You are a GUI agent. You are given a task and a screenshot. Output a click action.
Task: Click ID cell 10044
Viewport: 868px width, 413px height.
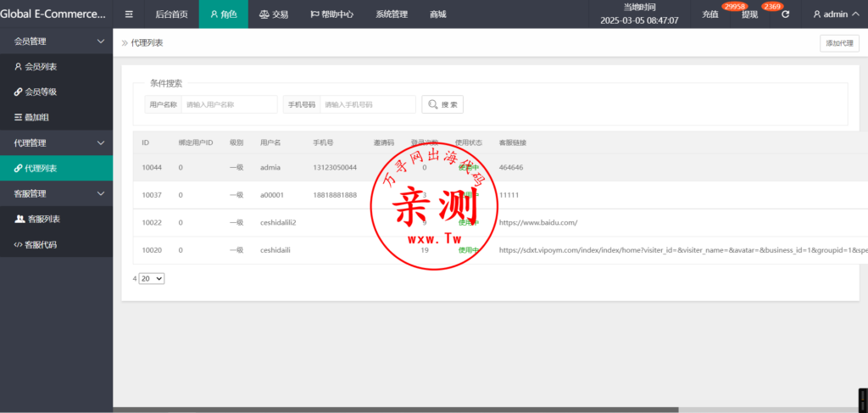152,167
